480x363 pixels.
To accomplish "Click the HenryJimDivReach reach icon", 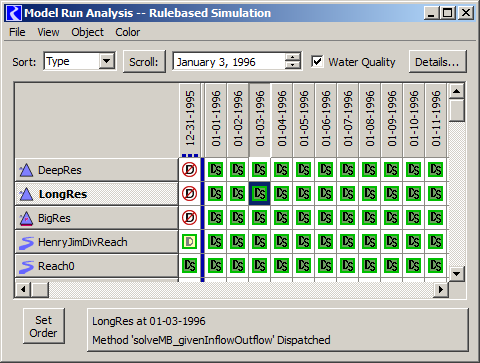I will coord(26,243).
